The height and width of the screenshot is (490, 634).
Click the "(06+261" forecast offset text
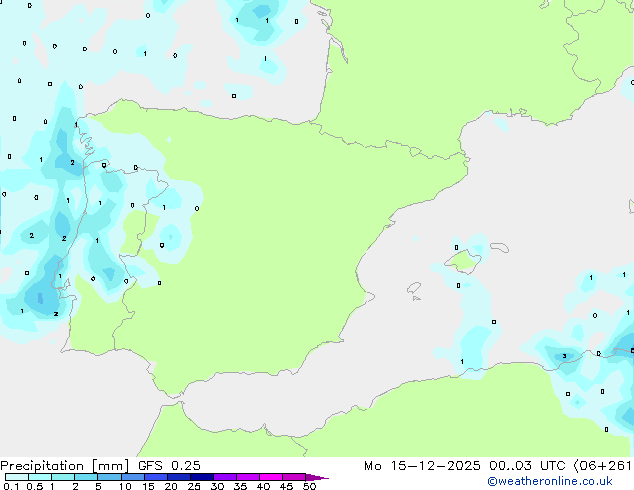click(x=602, y=466)
